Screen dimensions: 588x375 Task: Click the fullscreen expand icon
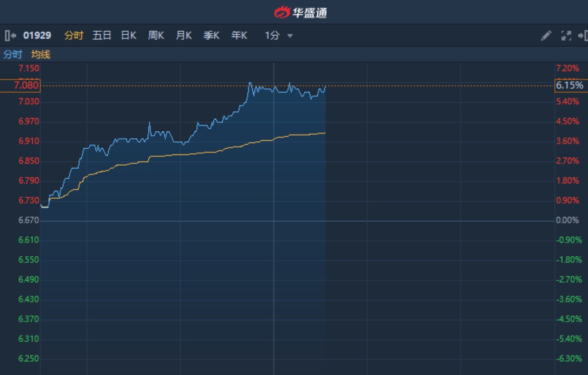566,36
